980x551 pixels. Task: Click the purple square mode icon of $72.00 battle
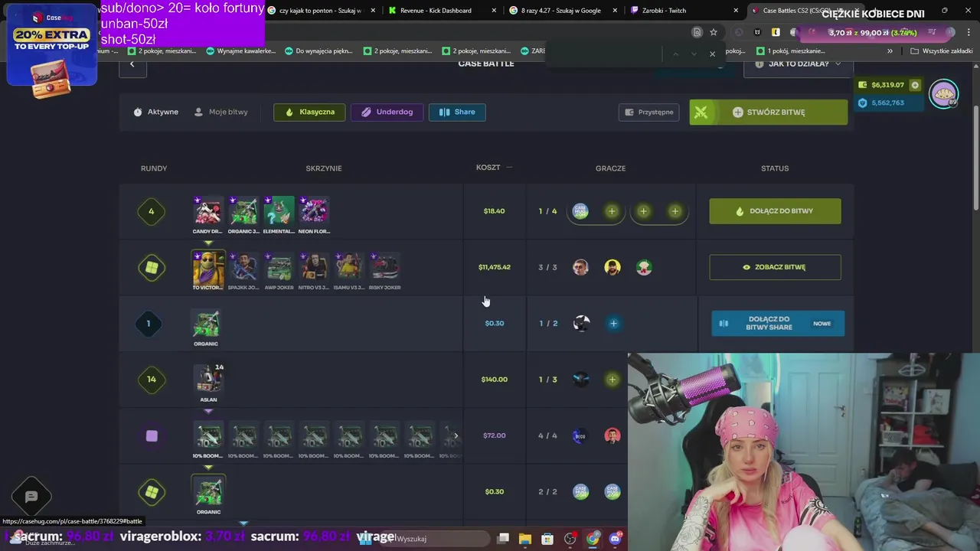(x=152, y=435)
